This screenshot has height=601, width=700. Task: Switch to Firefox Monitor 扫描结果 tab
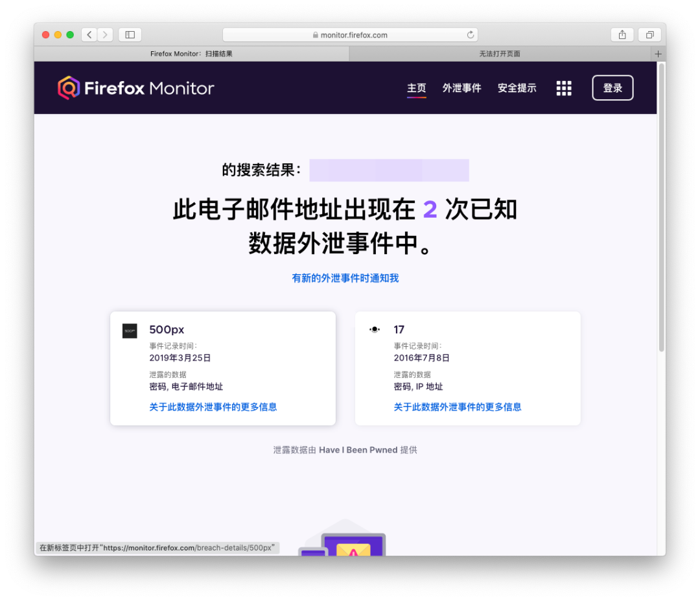click(191, 54)
